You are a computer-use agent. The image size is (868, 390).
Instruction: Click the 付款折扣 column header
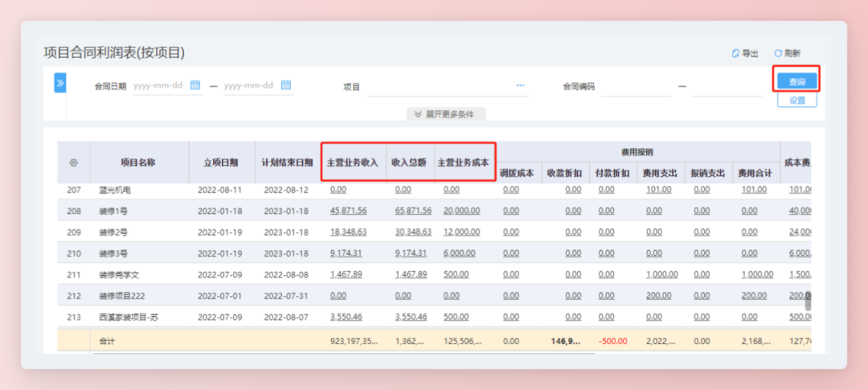(x=612, y=173)
